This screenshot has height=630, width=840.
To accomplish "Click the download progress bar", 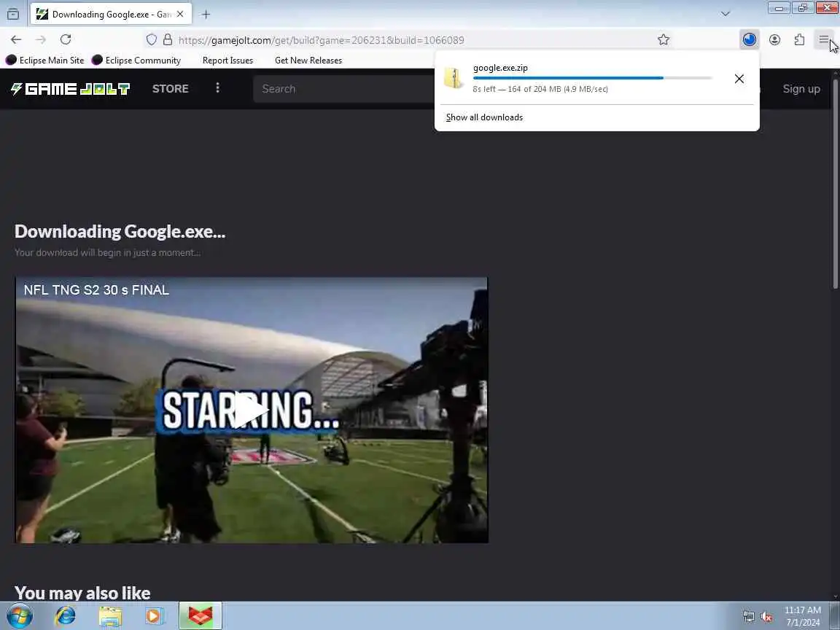I will [x=593, y=78].
